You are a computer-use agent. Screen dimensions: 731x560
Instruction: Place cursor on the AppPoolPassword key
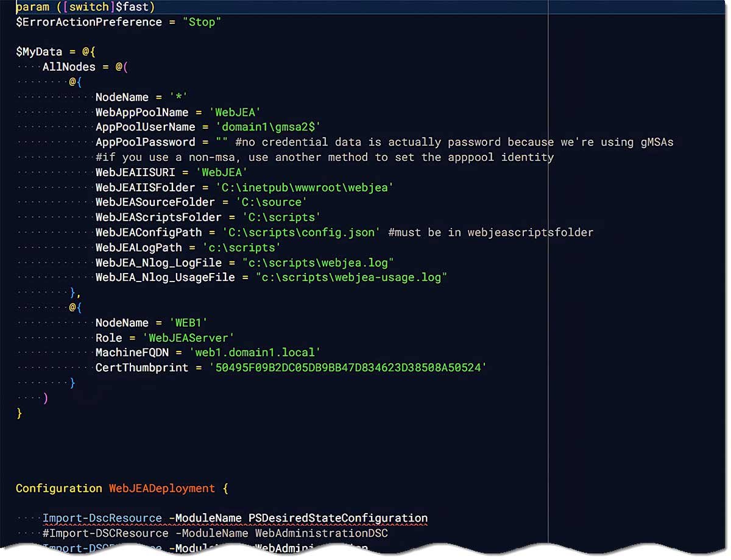[145, 142]
